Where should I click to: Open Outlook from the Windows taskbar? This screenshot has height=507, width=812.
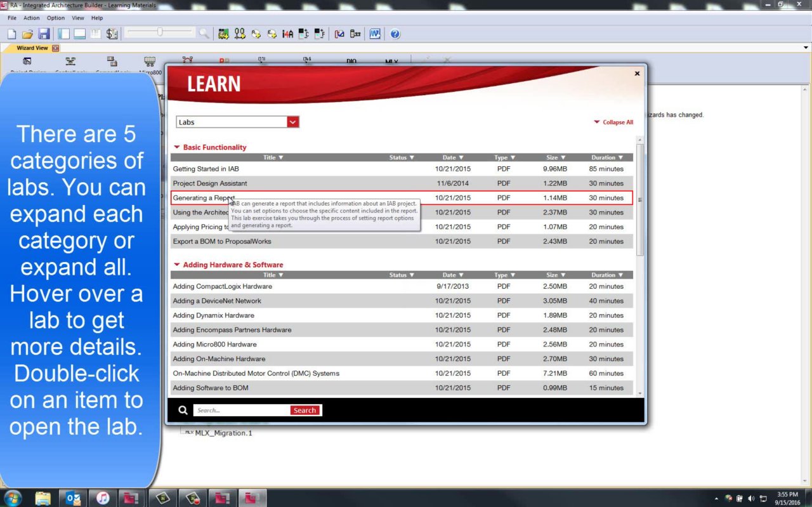(72, 498)
